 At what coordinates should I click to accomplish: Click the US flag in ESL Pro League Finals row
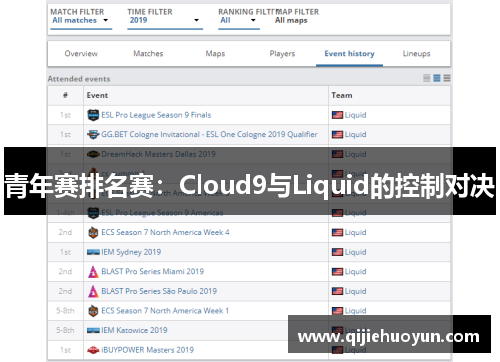(x=337, y=115)
